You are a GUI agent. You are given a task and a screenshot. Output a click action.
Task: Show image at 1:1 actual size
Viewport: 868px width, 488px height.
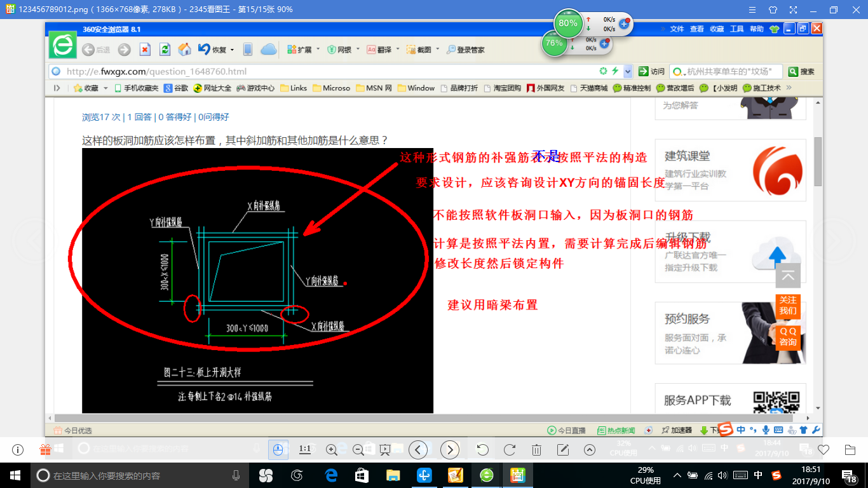pos(305,450)
